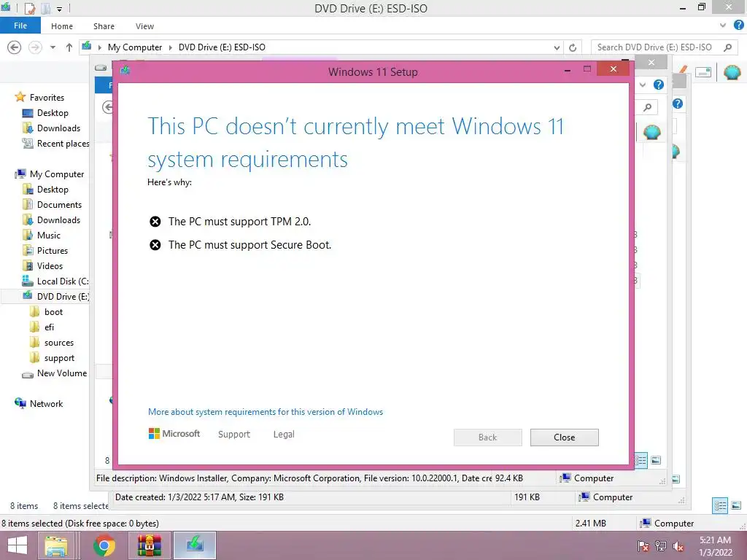Expand the address bar history dropdown
This screenshot has height=560, width=747.
coord(557,47)
